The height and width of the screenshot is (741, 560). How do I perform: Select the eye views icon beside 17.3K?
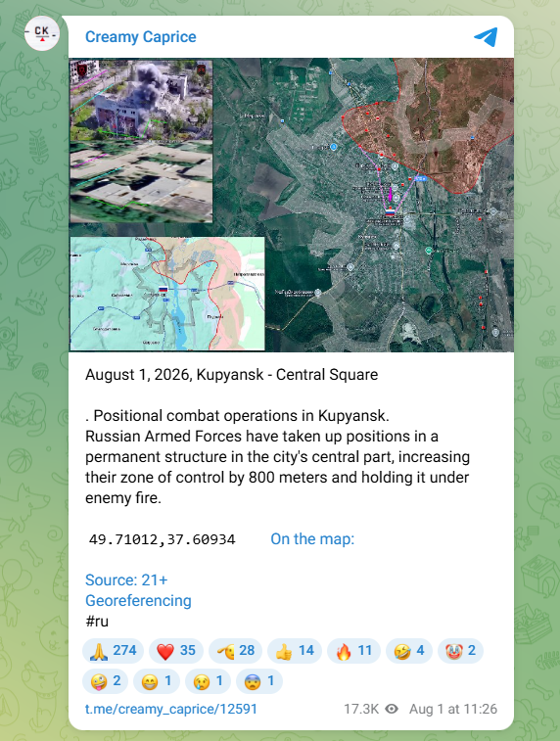(392, 709)
